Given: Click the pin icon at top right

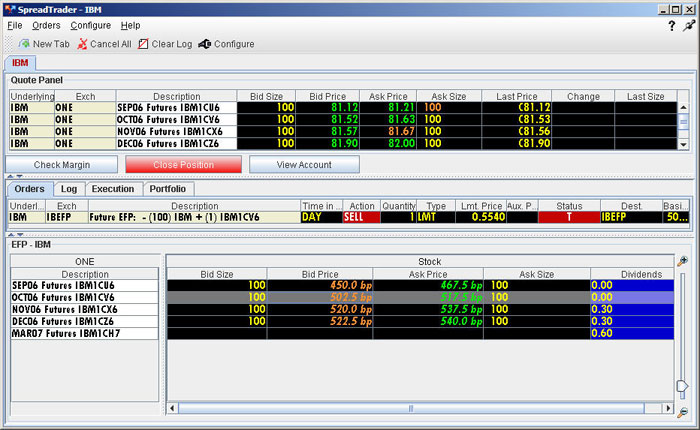Looking at the screenshot, I should (x=689, y=26).
